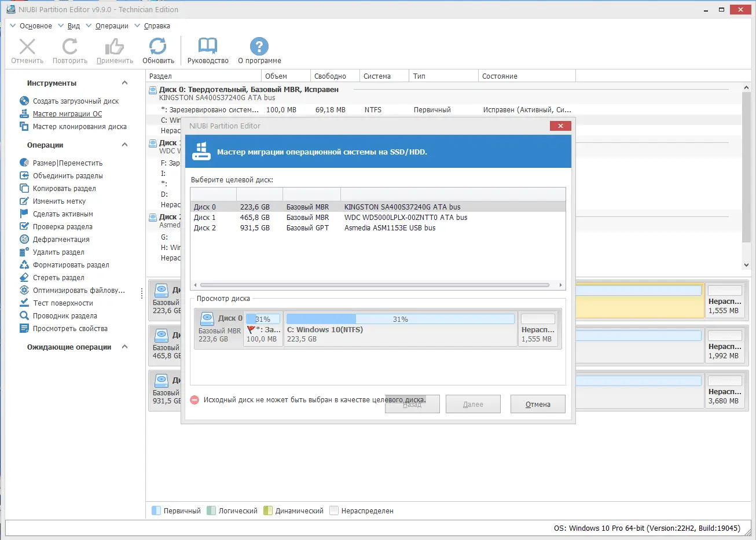756x540 pixels.
Task: Click the Тип column header
Action: tap(444, 76)
